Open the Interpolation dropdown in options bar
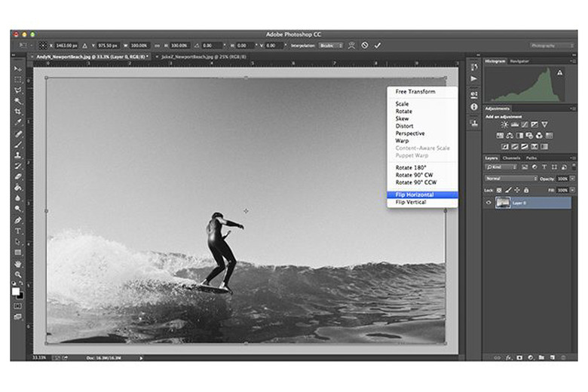The image size is (588, 392). (330, 45)
